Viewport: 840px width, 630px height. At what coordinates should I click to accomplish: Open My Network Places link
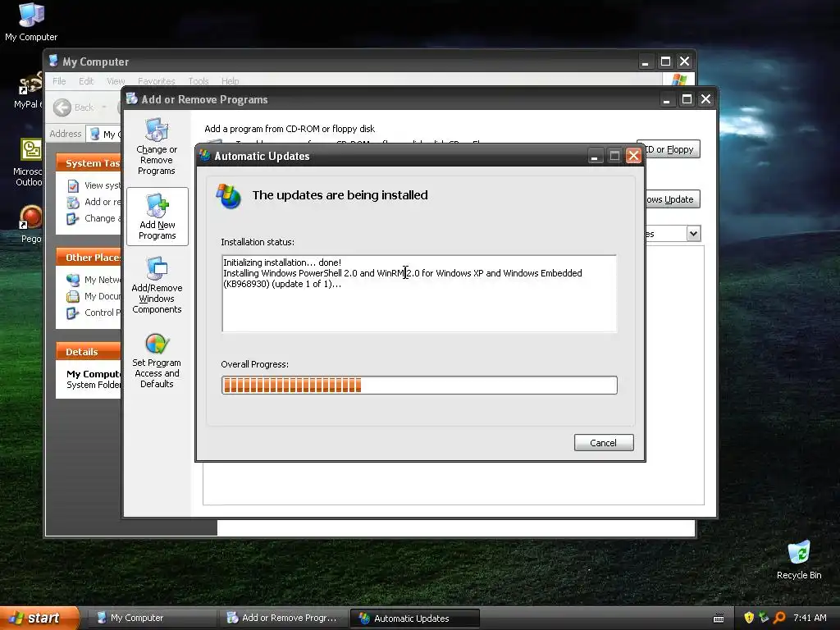103,280
